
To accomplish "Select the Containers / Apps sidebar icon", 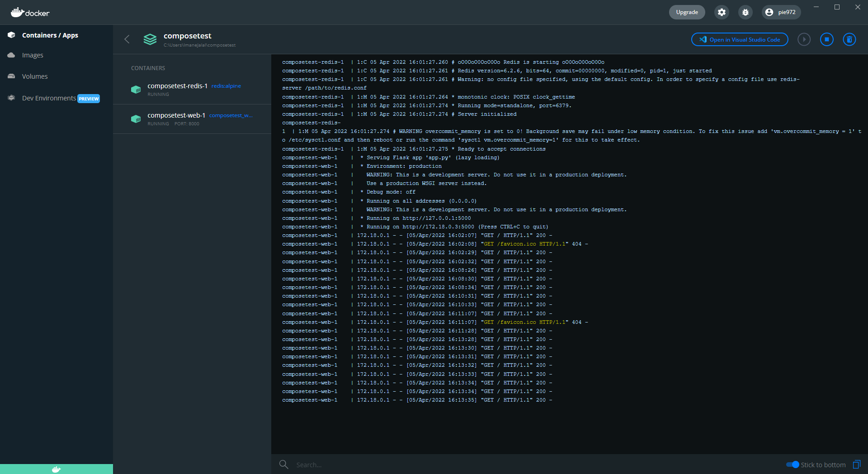I will [11, 35].
